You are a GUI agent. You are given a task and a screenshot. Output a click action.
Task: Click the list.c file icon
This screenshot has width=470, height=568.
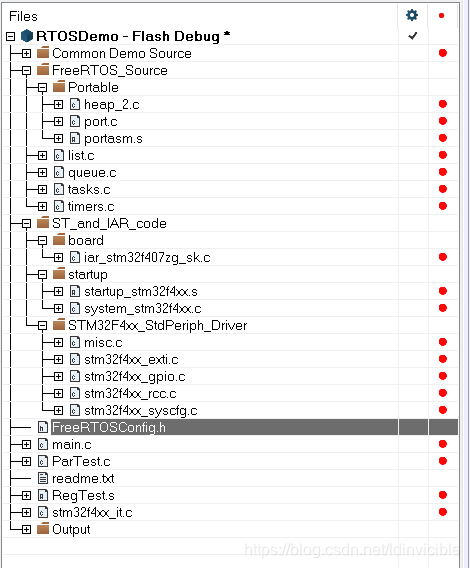(59, 155)
